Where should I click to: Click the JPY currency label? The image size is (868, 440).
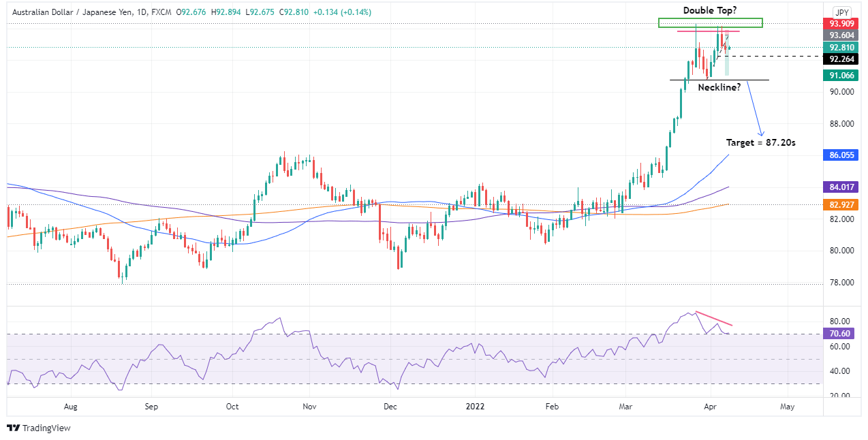coord(843,12)
